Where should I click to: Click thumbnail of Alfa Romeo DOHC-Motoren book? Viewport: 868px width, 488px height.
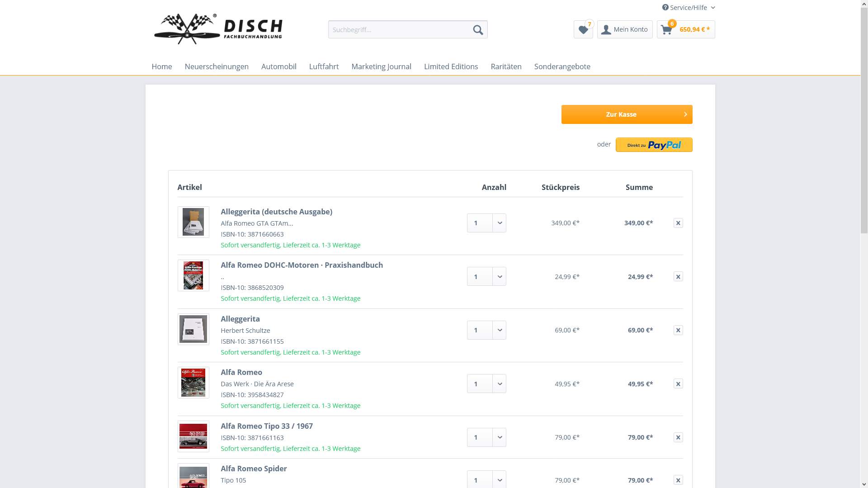(x=193, y=275)
